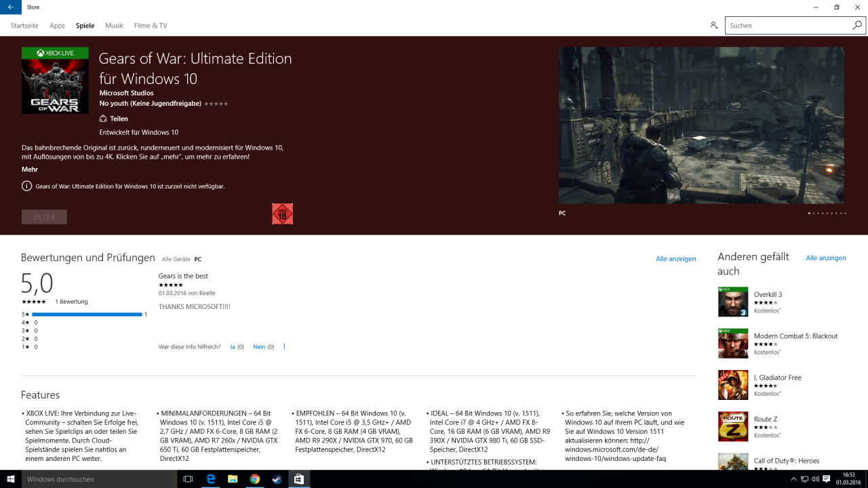Image resolution: width=868 pixels, height=488 pixels.
Task: Click the Features section heading
Action: pyautogui.click(x=40, y=395)
